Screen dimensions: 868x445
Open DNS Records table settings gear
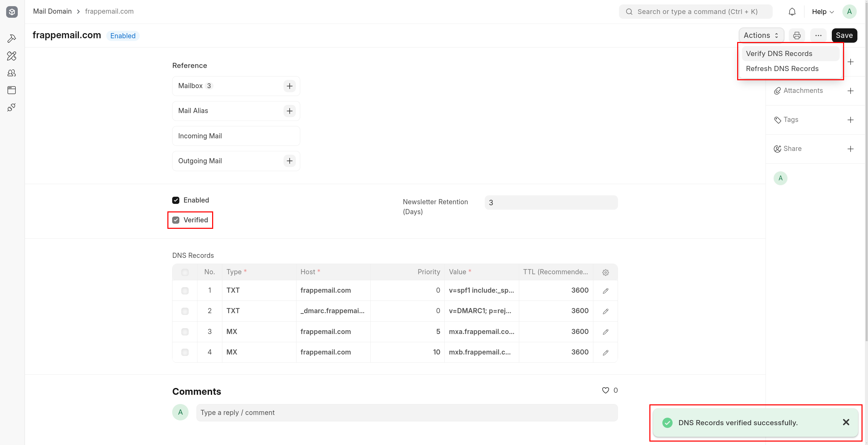pos(605,273)
